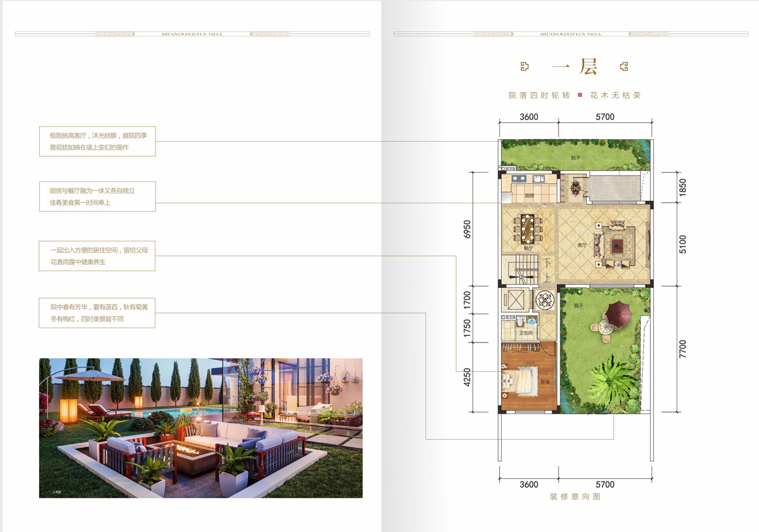
Task: Click the elevator shaft beside the stairs
Action: coord(514,299)
